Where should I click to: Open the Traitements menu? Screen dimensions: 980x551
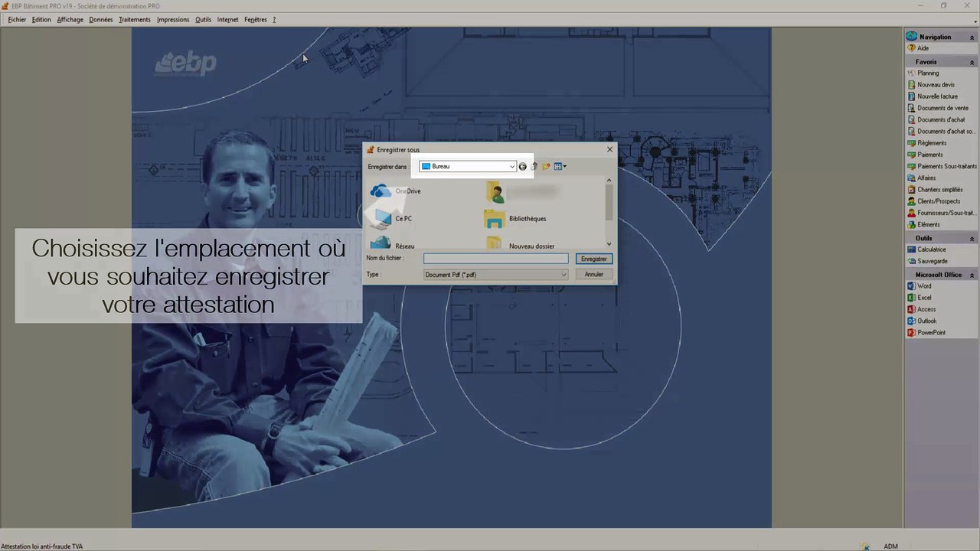[x=134, y=20]
